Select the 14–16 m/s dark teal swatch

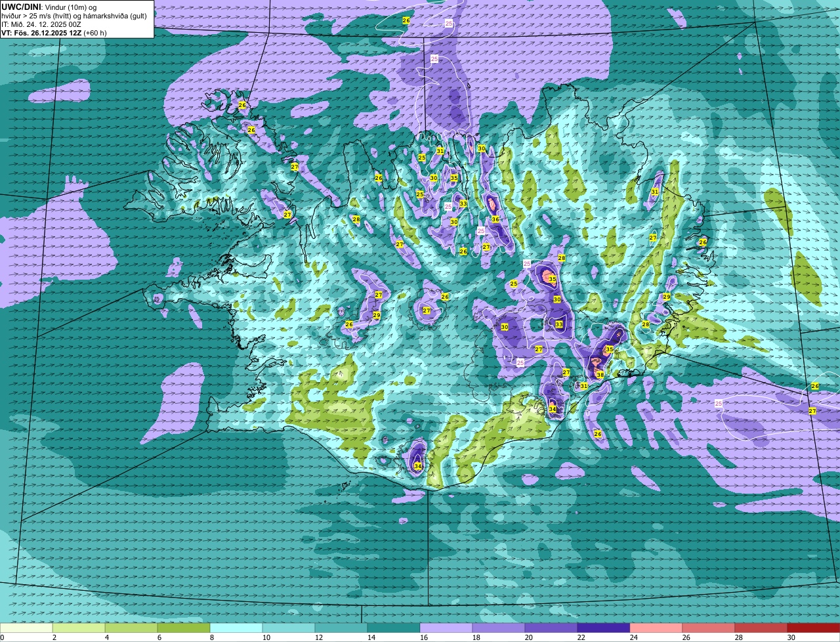394,628
